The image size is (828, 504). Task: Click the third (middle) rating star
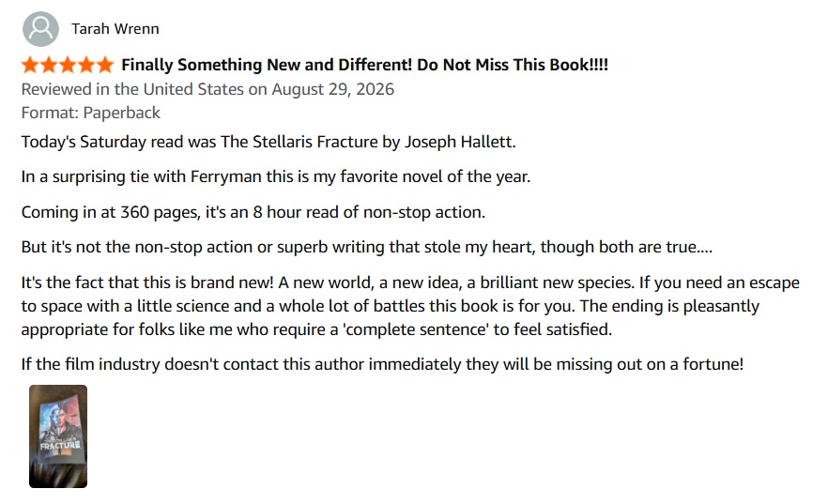[68, 65]
